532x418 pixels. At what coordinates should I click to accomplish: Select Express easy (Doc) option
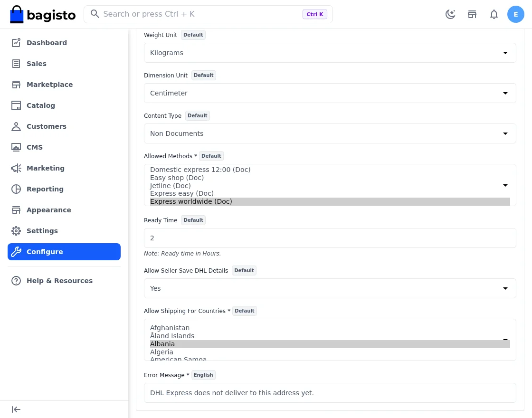[x=330, y=193]
